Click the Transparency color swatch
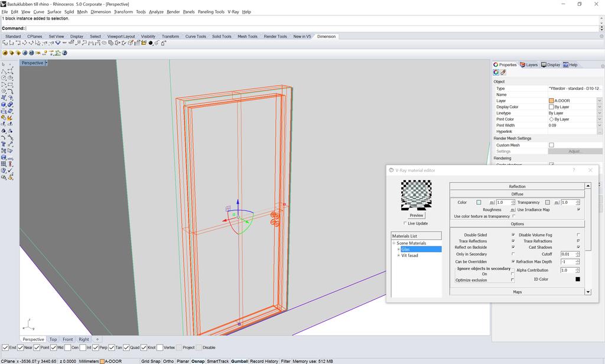Image resolution: width=605 pixels, height=364 pixels. click(548, 202)
